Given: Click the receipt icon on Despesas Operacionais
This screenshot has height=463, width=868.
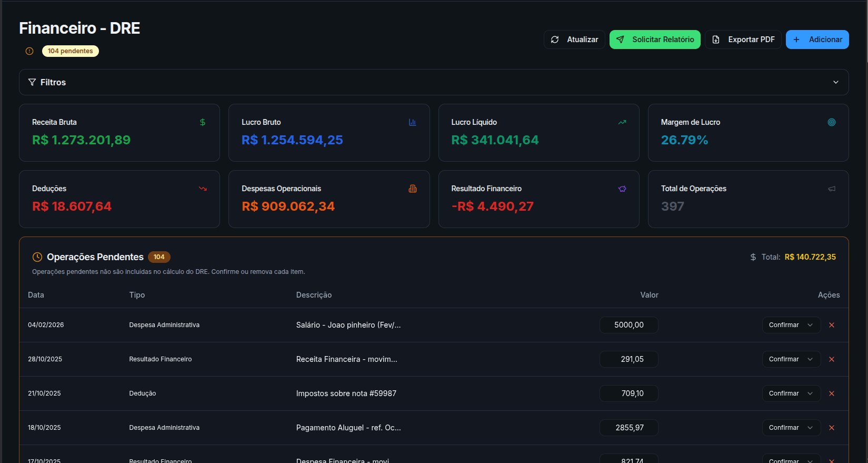Looking at the screenshot, I should pyautogui.click(x=413, y=189).
